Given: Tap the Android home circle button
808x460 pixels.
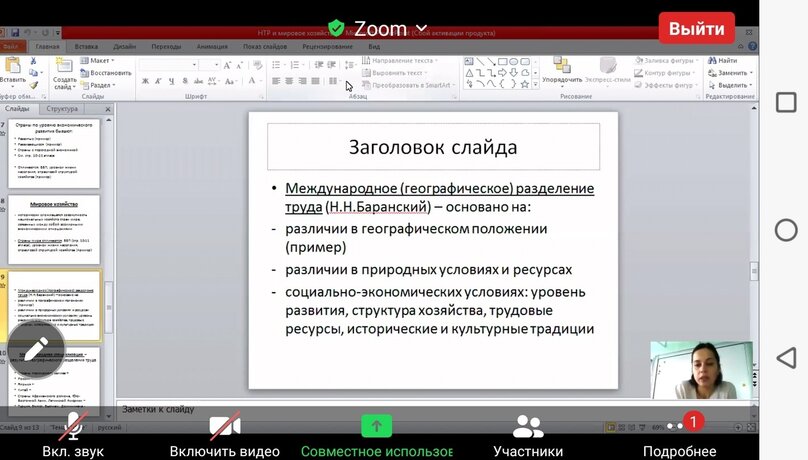Looking at the screenshot, I should (786, 229).
